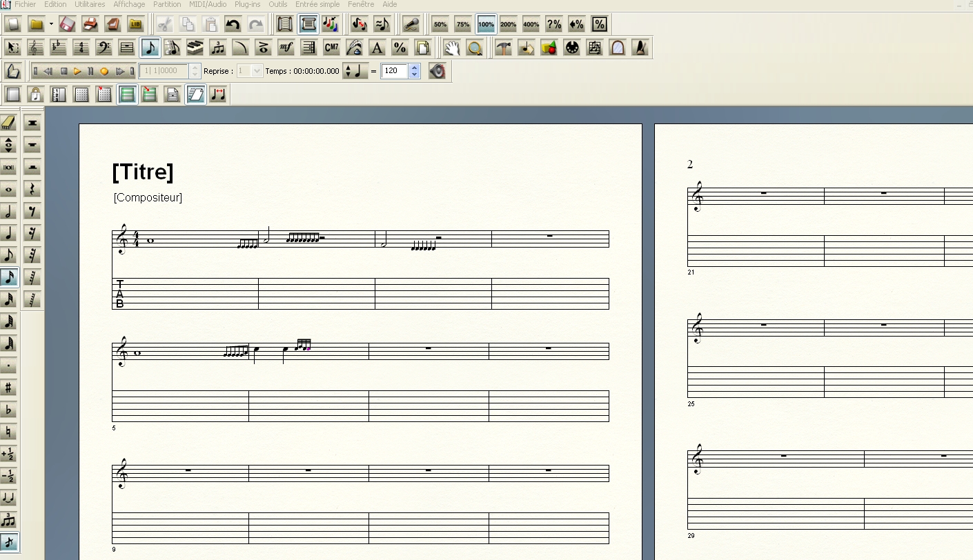Open the Plug-ins menu
This screenshot has width=973, height=560.
pyautogui.click(x=247, y=4)
